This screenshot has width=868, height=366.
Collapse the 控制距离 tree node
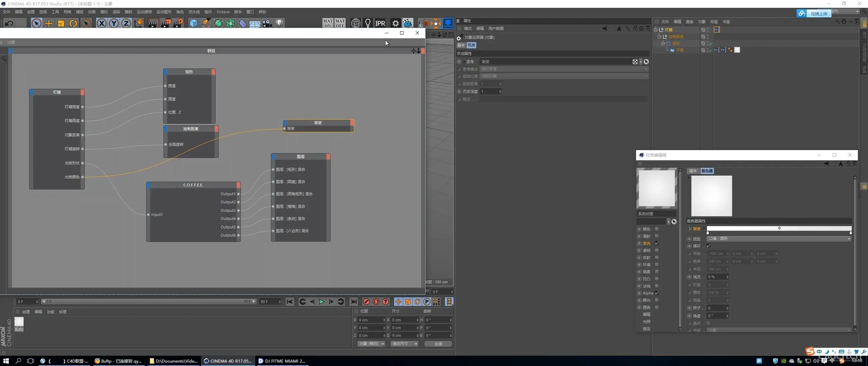click(659, 37)
